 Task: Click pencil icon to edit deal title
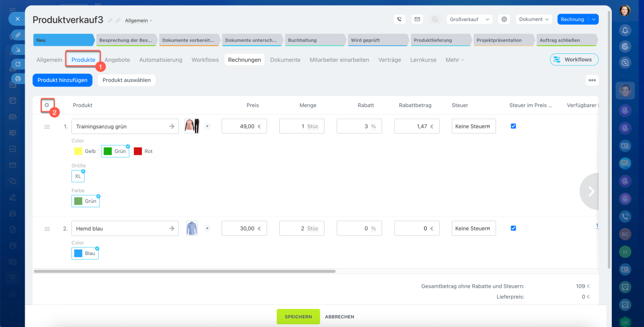[110, 21]
